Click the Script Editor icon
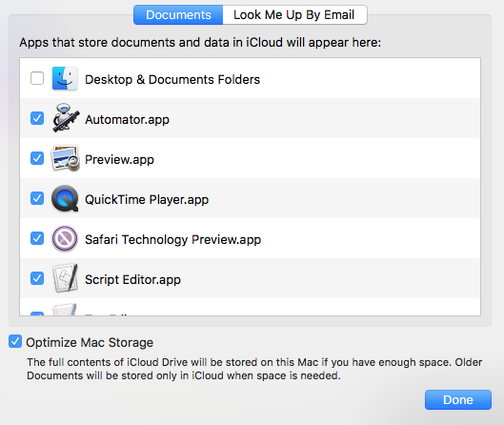Image resolution: width=504 pixels, height=425 pixels. [x=65, y=278]
